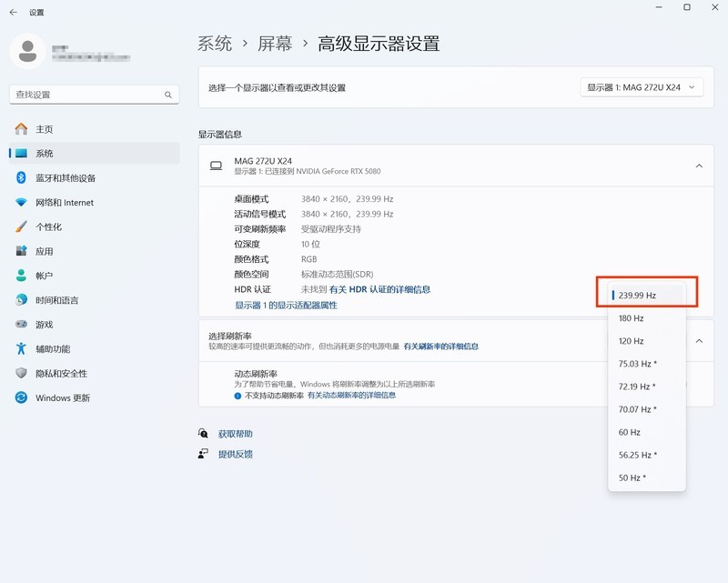Open the 主页 home icon
728x583 pixels.
click(21, 129)
